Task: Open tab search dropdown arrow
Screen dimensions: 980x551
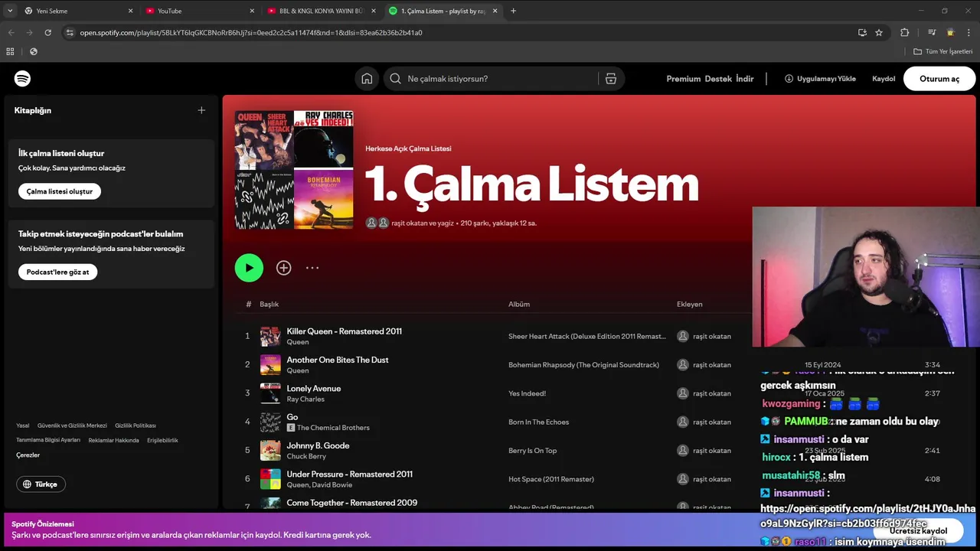Action: coord(10,11)
